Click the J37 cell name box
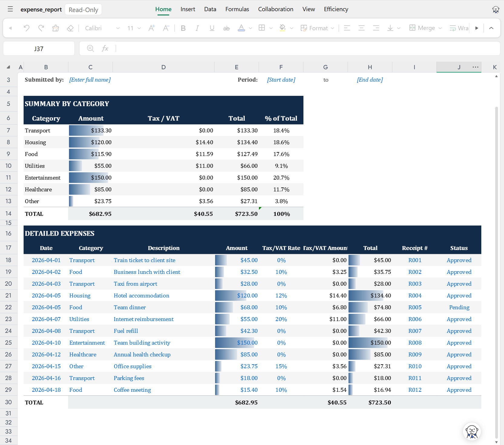 (39, 49)
